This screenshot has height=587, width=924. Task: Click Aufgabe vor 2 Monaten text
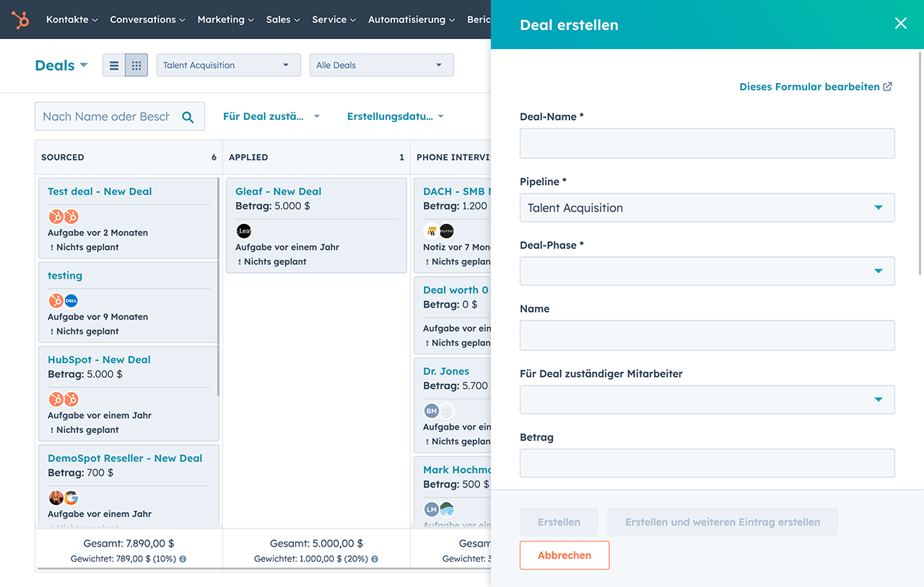click(97, 233)
